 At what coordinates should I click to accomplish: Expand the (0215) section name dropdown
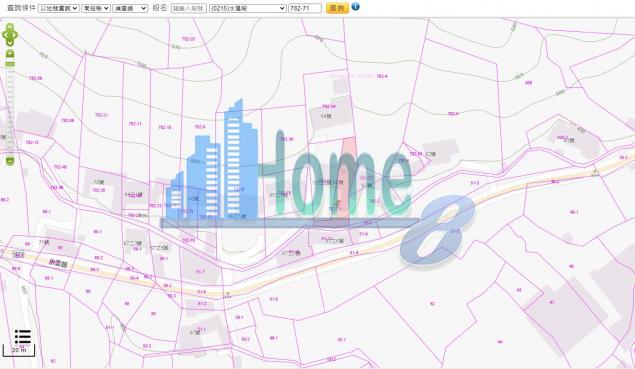click(248, 8)
